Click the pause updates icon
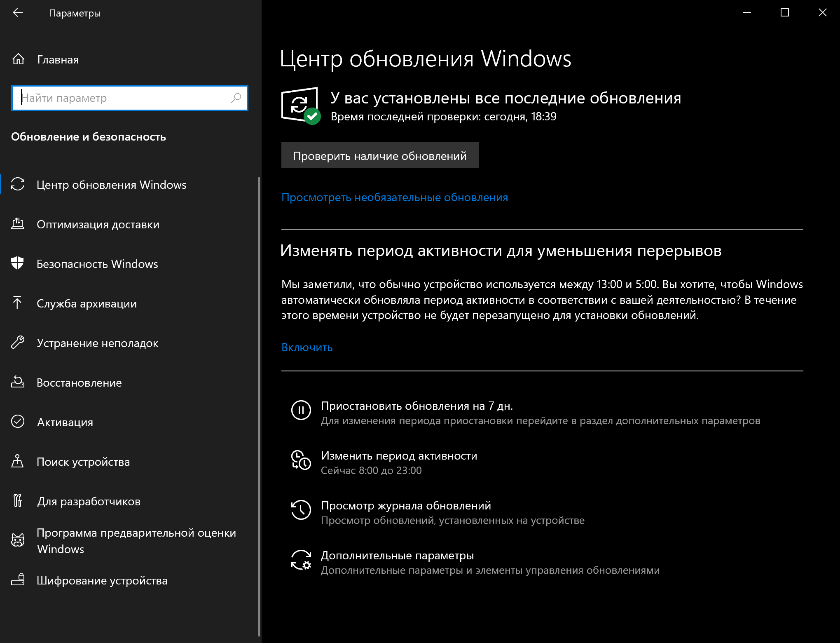Image resolution: width=840 pixels, height=643 pixels. tap(301, 411)
